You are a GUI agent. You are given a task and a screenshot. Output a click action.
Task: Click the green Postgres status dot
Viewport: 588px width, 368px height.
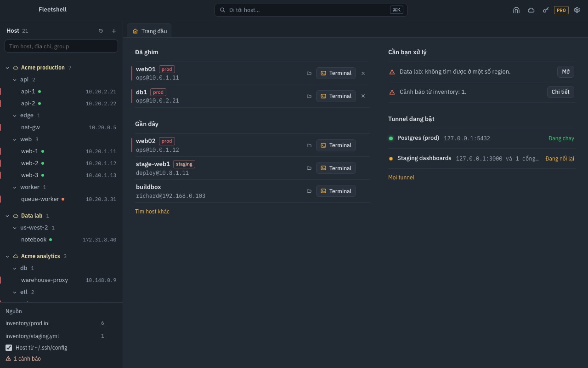[391, 138]
